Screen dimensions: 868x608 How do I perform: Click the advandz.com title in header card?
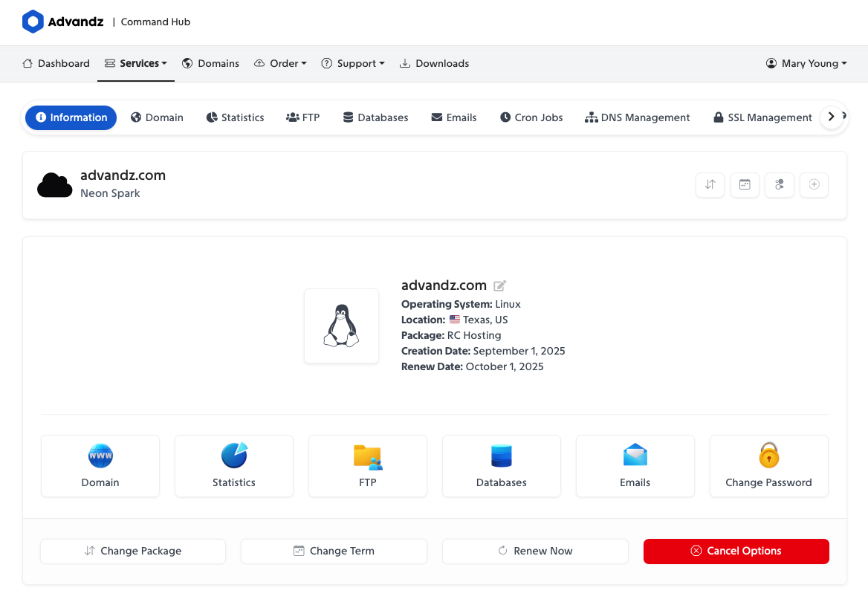point(123,175)
